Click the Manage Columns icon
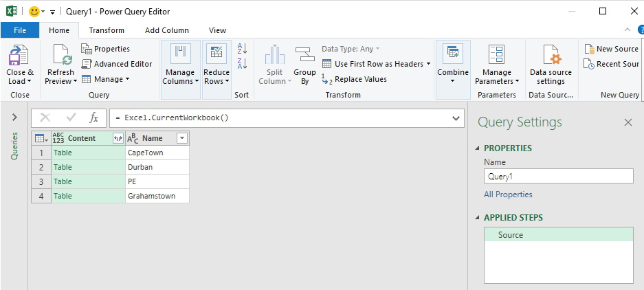The image size is (644, 290). click(181, 54)
